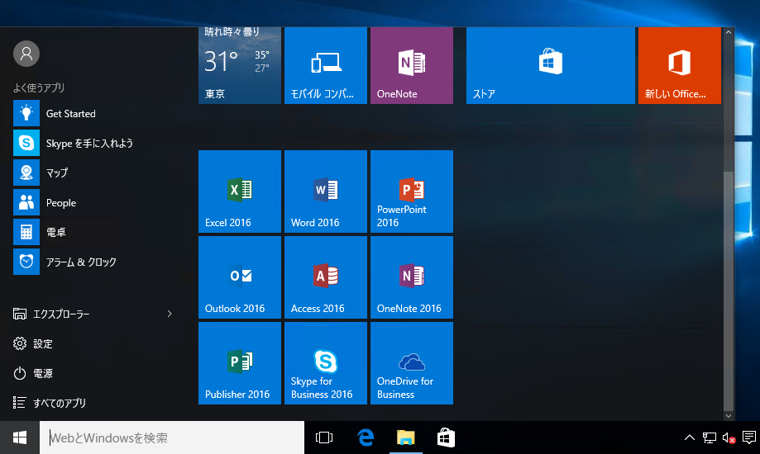
Task: Expand the エクスプローラー jump list arrow
Action: 169,314
